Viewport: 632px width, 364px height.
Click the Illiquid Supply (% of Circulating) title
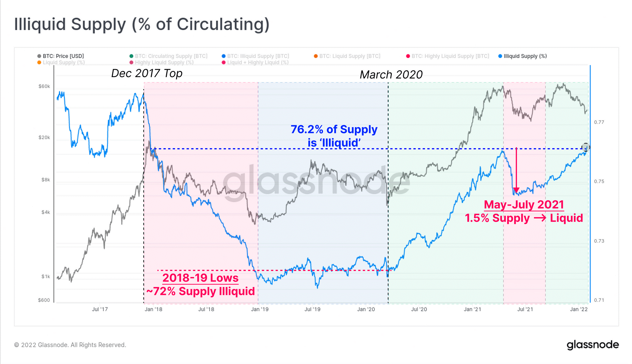(x=142, y=24)
